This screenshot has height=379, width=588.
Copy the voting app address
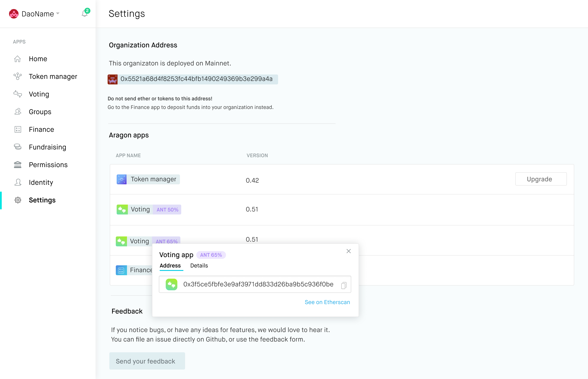[x=344, y=285]
